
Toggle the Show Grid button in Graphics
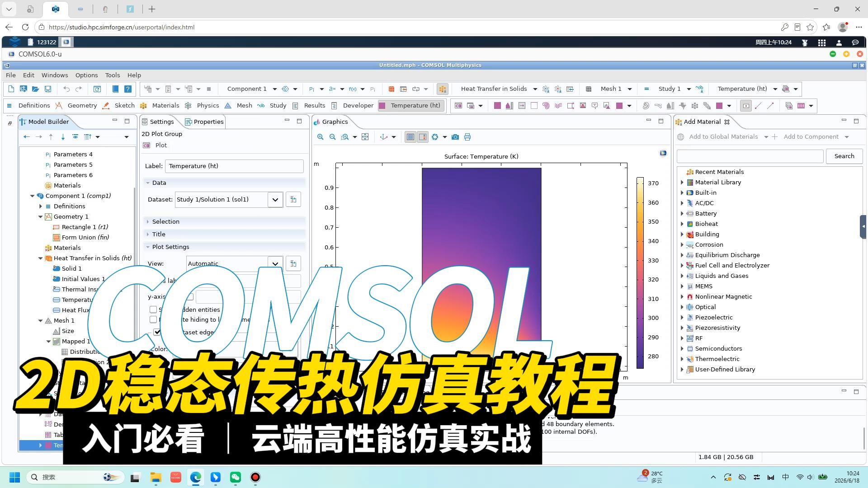coord(410,137)
